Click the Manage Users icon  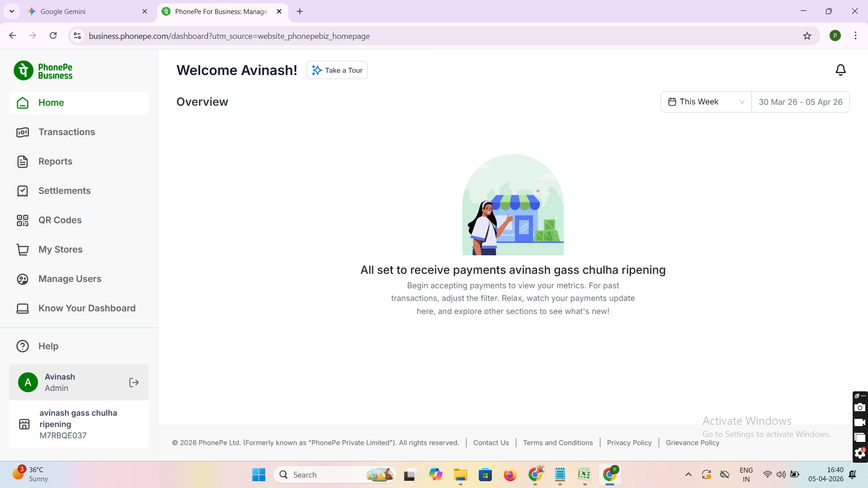(23, 279)
